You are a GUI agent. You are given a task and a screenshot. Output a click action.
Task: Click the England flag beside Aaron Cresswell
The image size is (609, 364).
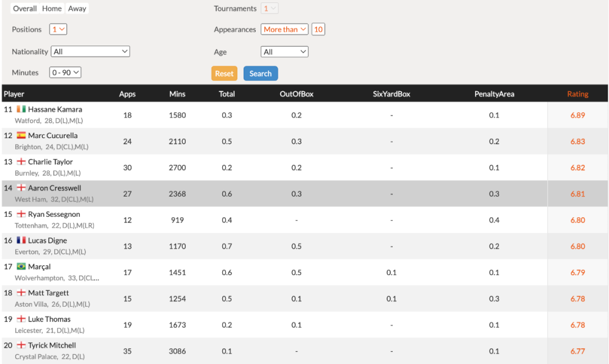21,188
